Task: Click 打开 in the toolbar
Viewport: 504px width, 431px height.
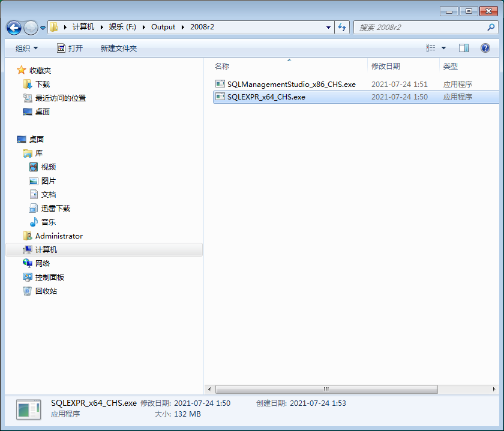Action: coord(70,48)
